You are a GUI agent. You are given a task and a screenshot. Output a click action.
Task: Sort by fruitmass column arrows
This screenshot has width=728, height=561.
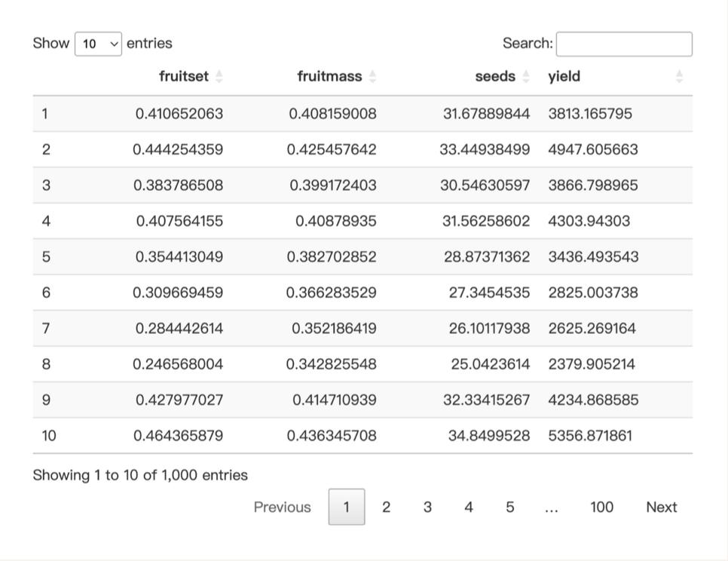pyautogui.click(x=372, y=76)
